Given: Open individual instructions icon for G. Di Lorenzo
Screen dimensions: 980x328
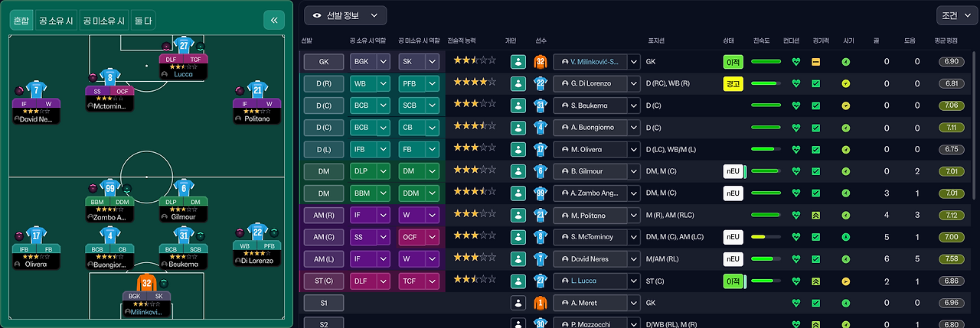Looking at the screenshot, I should click(x=518, y=83).
